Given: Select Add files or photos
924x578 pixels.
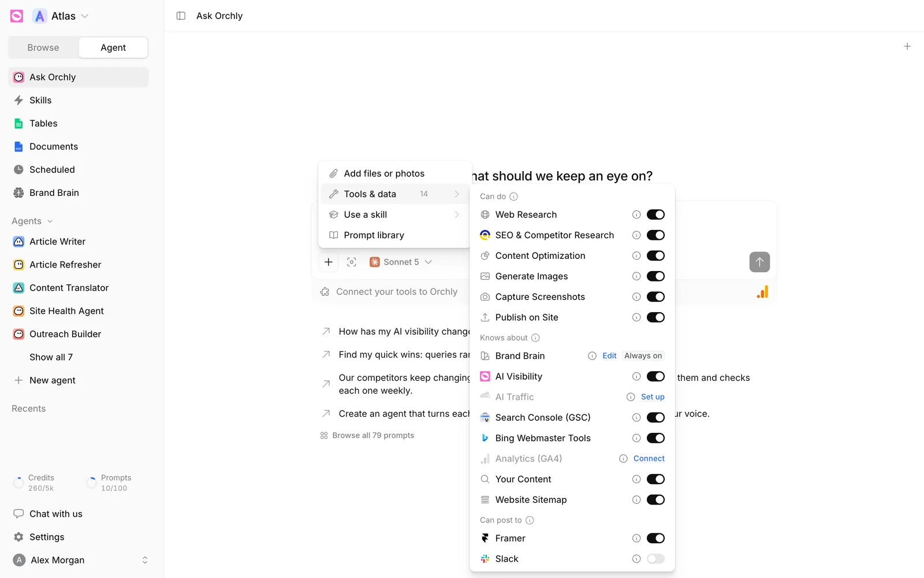Looking at the screenshot, I should tap(395, 173).
